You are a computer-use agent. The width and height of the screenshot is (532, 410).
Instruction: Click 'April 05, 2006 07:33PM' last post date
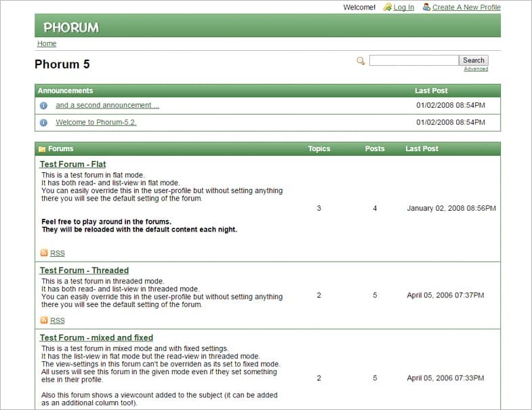[445, 378]
